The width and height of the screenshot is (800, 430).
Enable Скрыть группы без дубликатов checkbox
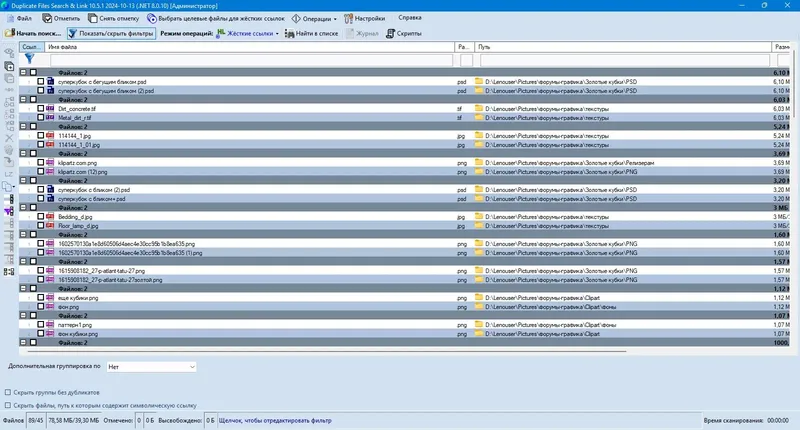[x=8, y=392]
